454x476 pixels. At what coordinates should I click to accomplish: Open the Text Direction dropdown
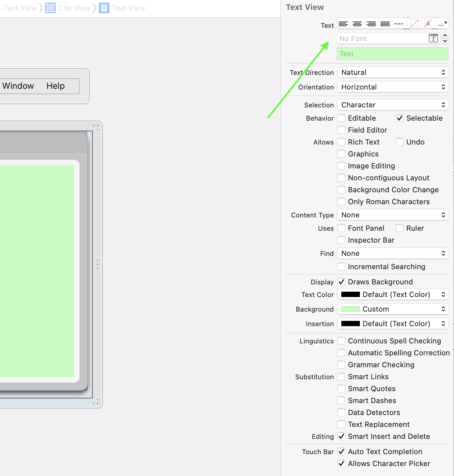393,73
